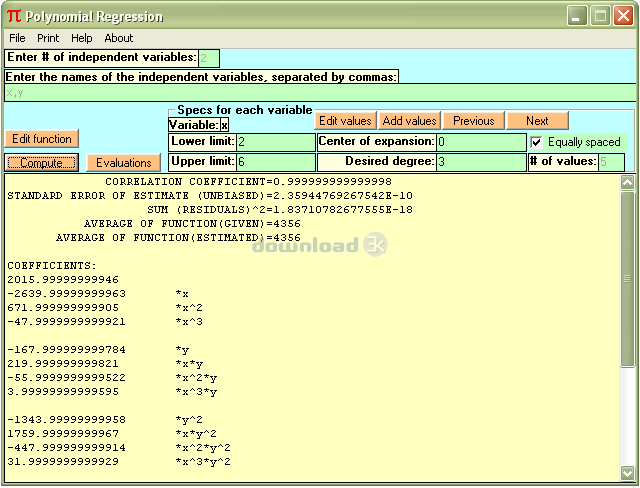Click the Edit function button
This screenshot has height=488, width=640.
tap(42, 139)
